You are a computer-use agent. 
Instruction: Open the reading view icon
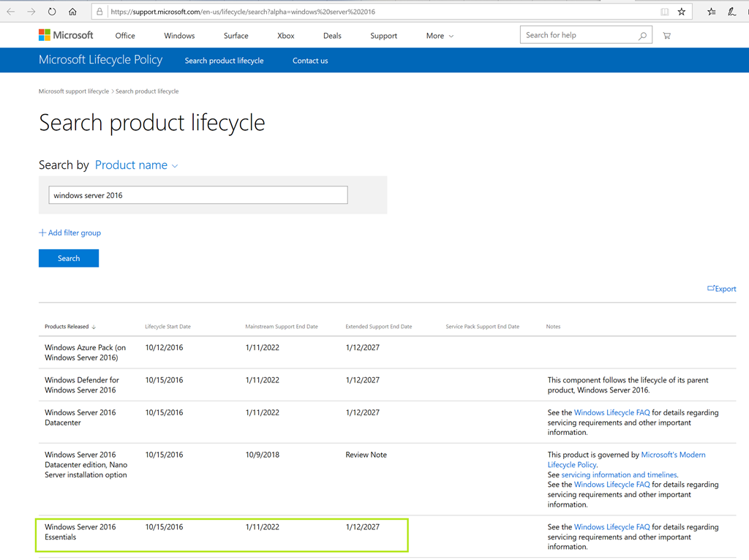pyautogui.click(x=664, y=12)
